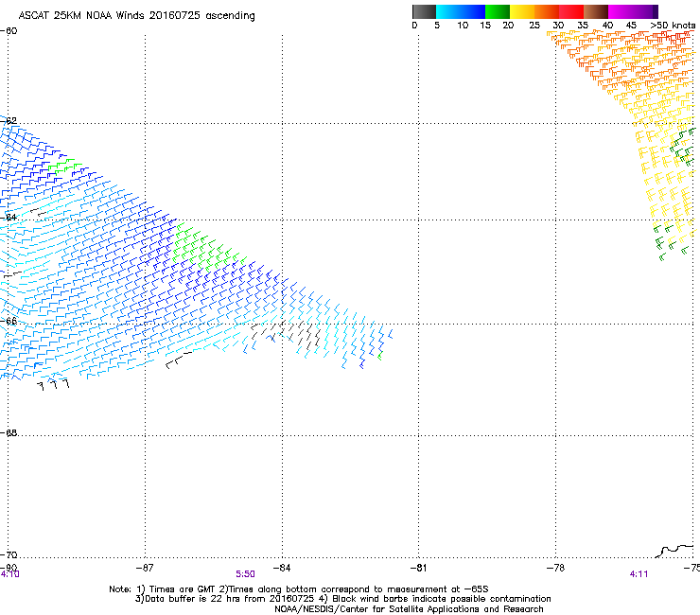Viewport: 700px width, 615px height.
Task: Click the '-84' longitude label
Action: tap(282, 568)
